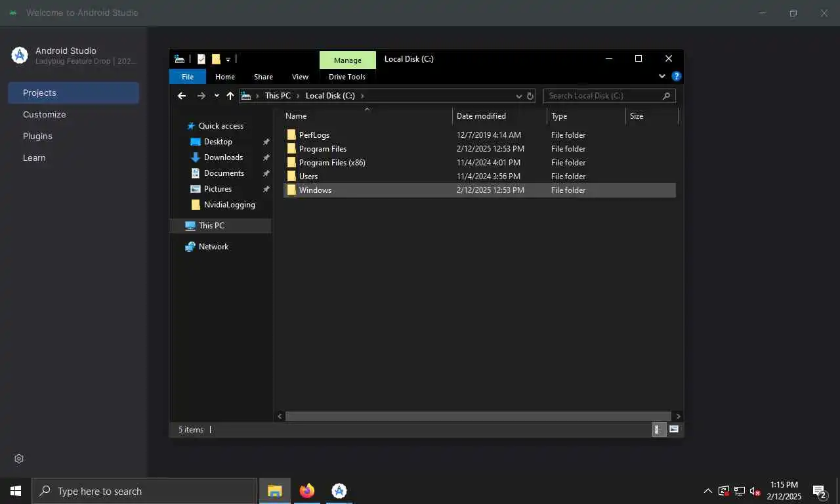This screenshot has height=504, width=840.
Task: Open NvidiaLogging folder in navigation pane
Action: [229, 205]
